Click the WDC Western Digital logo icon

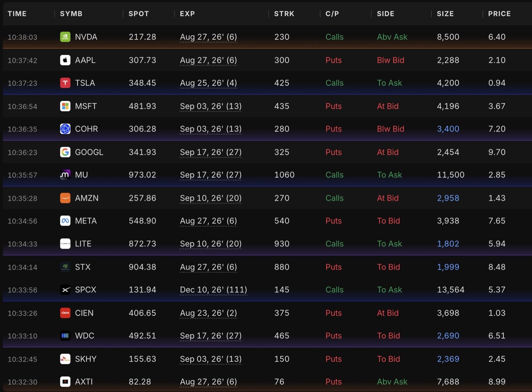coord(65,336)
